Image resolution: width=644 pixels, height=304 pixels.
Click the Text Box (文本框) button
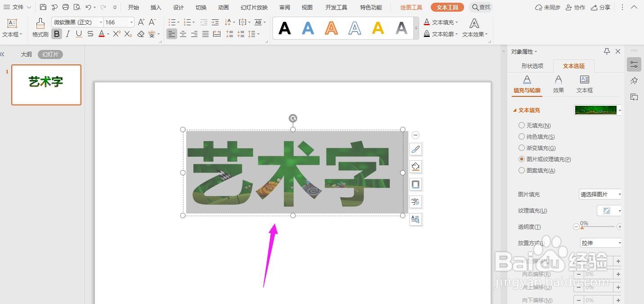click(12, 28)
